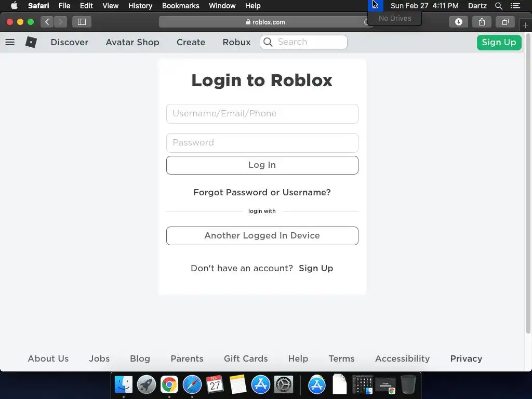
Task: Open the Help menu in menu bar
Action: [x=253, y=6]
